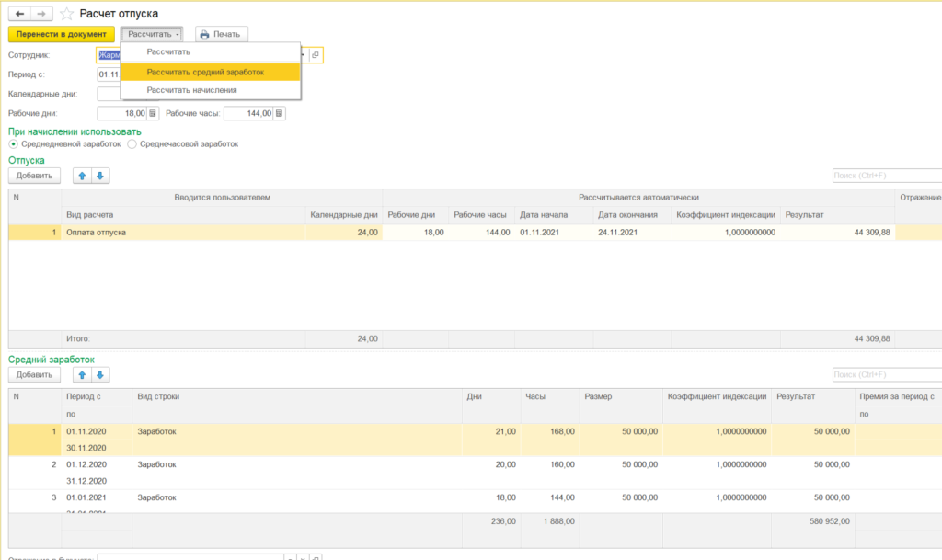Viewport: 942px width, 560px height.
Task: Select the 31.12.2020 period end cell
Action: click(x=96, y=481)
